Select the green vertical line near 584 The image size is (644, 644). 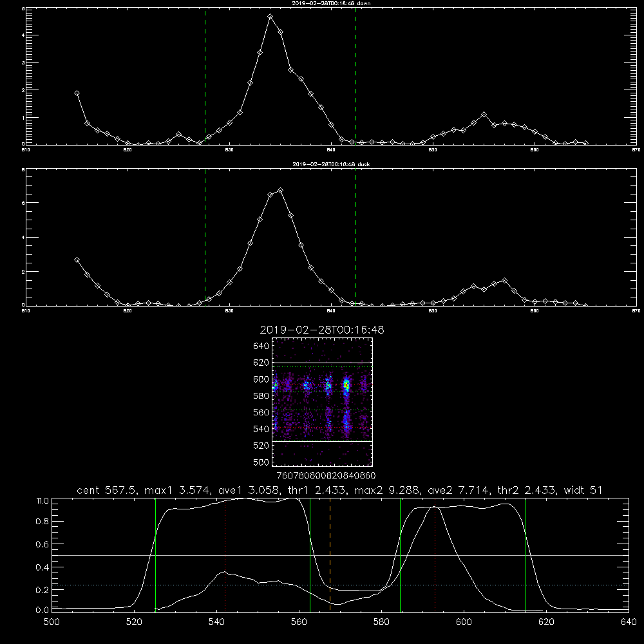point(401,555)
